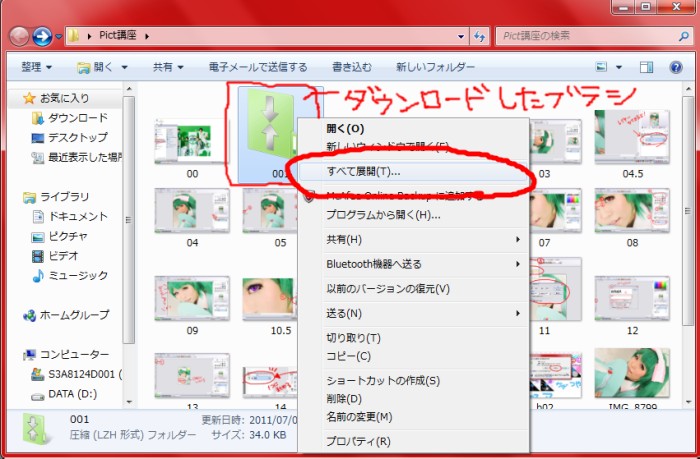Open the S3A8124D001 drive
This screenshot has height=459, width=700.
(x=77, y=374)
